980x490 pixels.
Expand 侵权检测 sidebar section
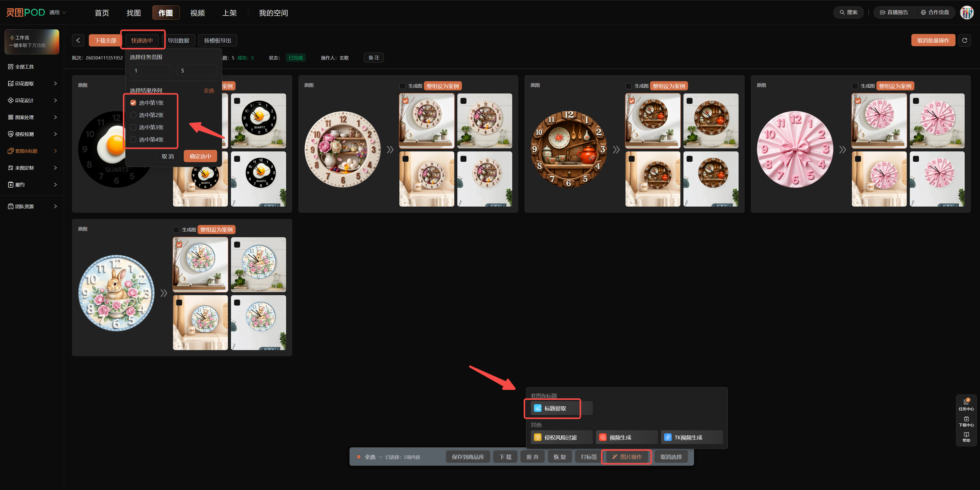[x=32, y=134]
